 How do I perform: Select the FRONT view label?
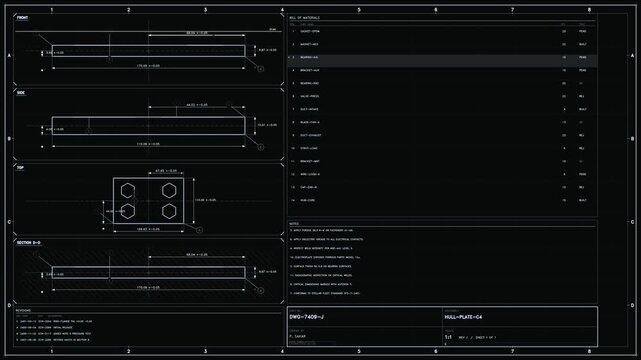click(x=22, y=18)
